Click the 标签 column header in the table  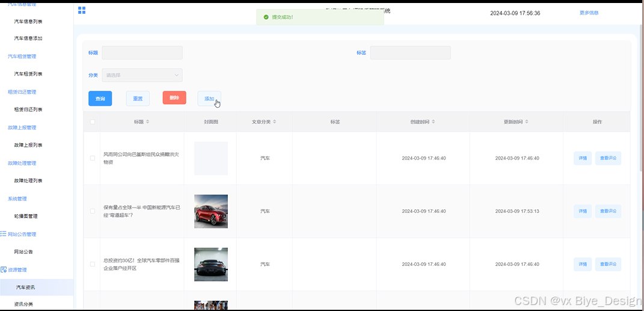[335, 122]
